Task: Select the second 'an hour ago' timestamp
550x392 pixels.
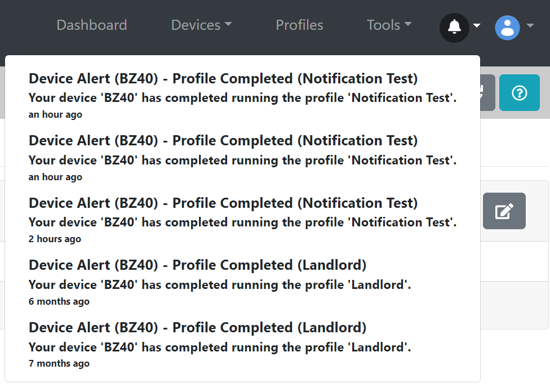Action: coord(55,177)
